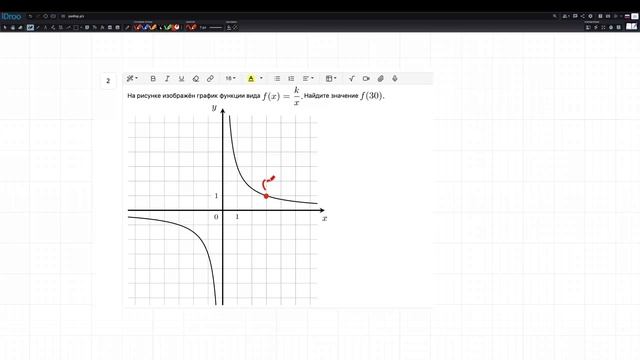640x360 pixels.
Task: Click the paperclip attachment icon
Action: coord(380,78)
